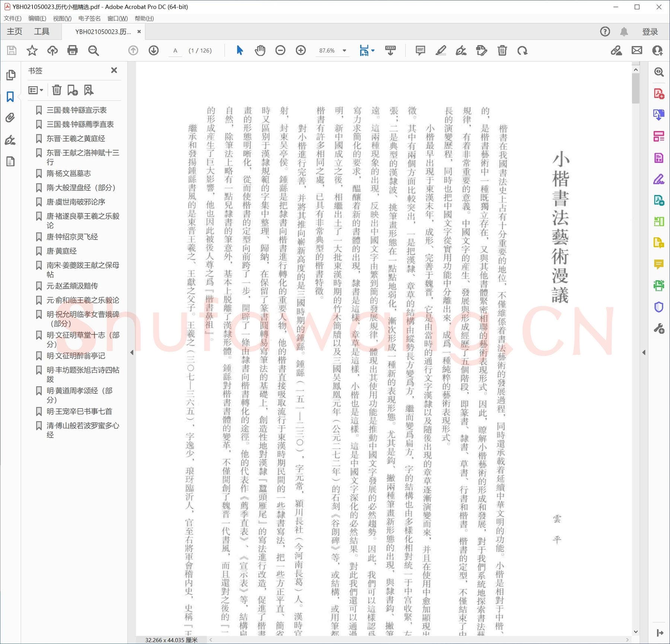
Task: Close the 书签 bookmarks panel
Action: [x=114, y=70]
